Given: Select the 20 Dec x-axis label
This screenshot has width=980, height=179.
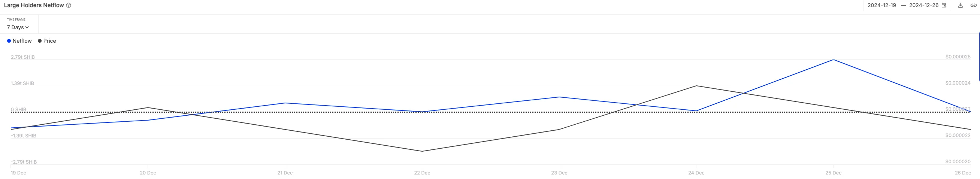Looking at the screenshot, I should pos(148,173).
